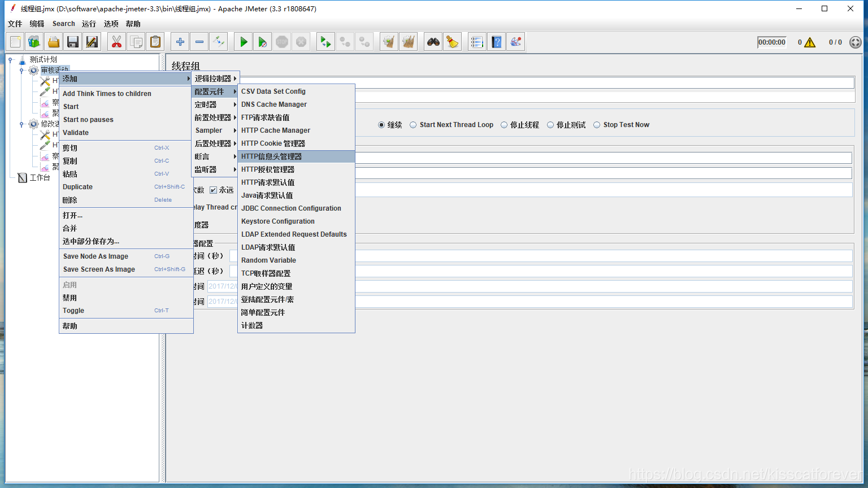Open the 编辑 menu
Viewport: 868px width, 488px height.
[37, 24]
